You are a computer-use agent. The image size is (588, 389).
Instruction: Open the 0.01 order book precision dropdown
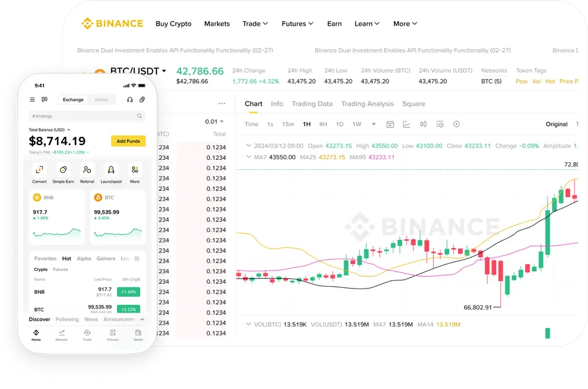[215, 122]
